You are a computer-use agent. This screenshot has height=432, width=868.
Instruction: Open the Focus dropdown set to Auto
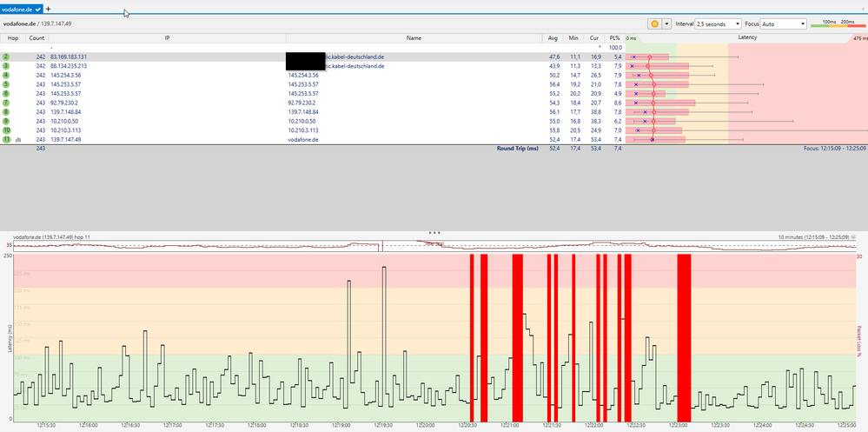tap(784, 23)
